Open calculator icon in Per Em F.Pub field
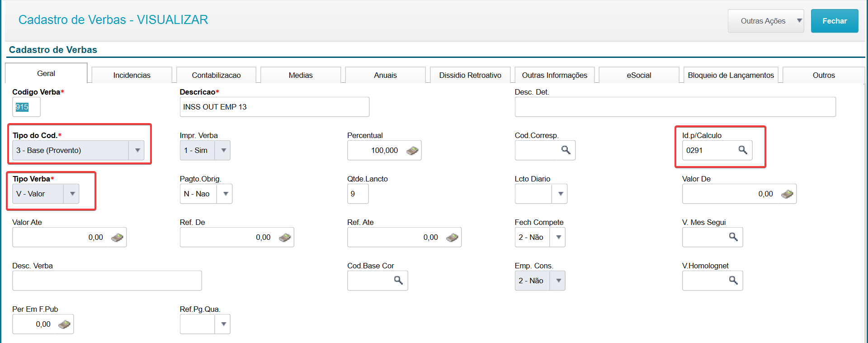 click(x=64, y=324)
